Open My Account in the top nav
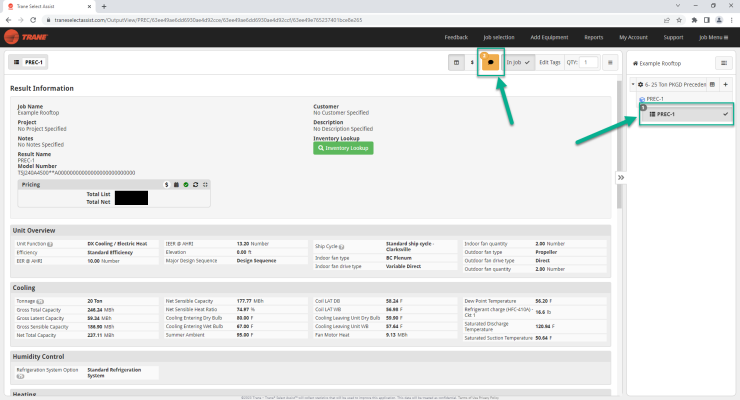740x400 pixels. (x=633, y=37)
